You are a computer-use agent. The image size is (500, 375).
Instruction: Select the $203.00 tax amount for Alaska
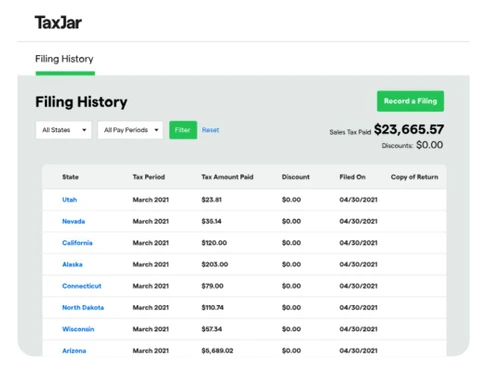215,264
